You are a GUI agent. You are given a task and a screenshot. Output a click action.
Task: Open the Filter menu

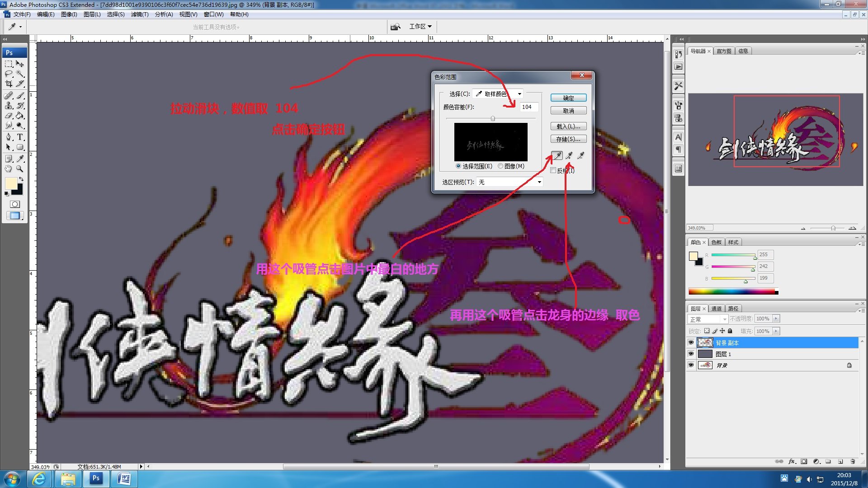pos(139,14)
